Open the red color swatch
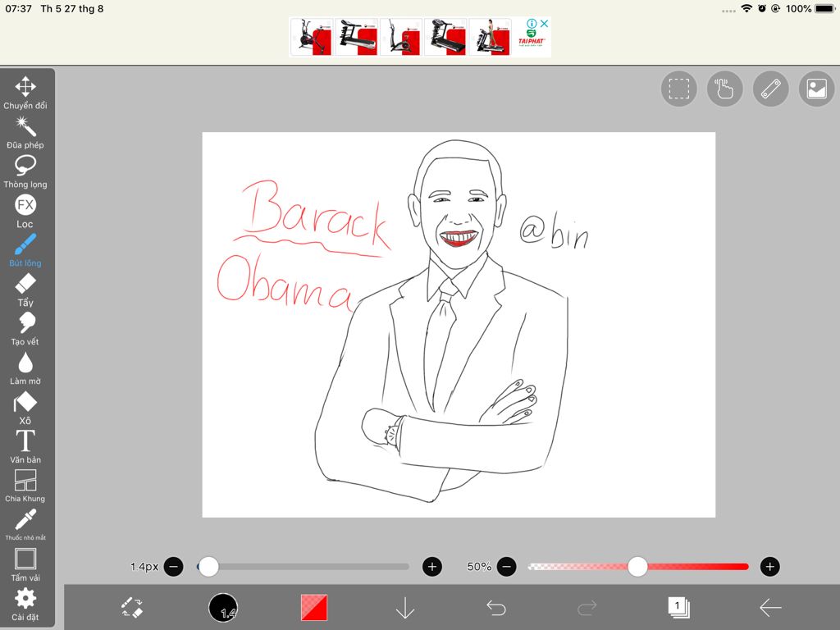 314,608
